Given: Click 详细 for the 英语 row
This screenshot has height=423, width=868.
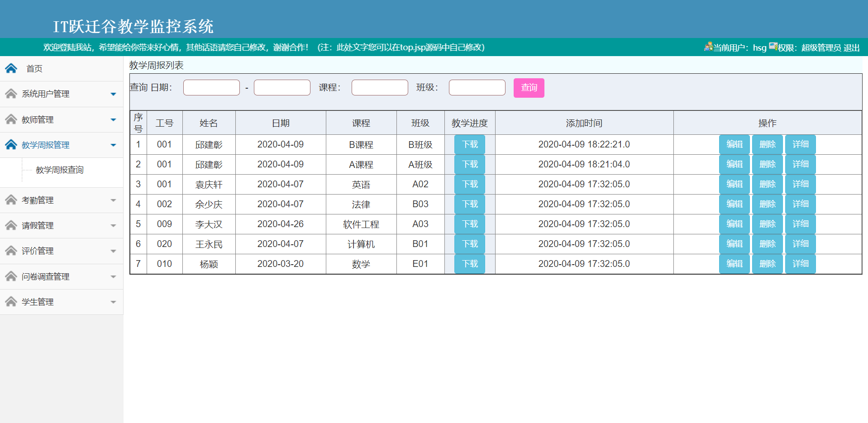Looking at the screenshot, I should (801, 184).
